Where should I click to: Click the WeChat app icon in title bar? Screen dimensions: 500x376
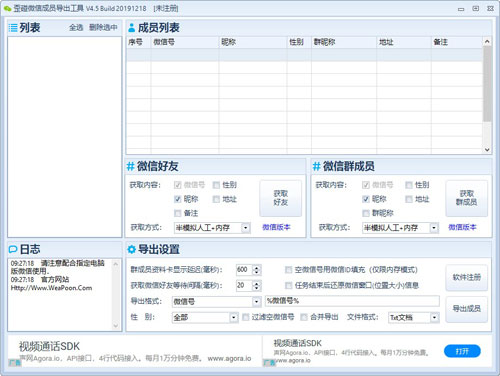tap(7, 9)
